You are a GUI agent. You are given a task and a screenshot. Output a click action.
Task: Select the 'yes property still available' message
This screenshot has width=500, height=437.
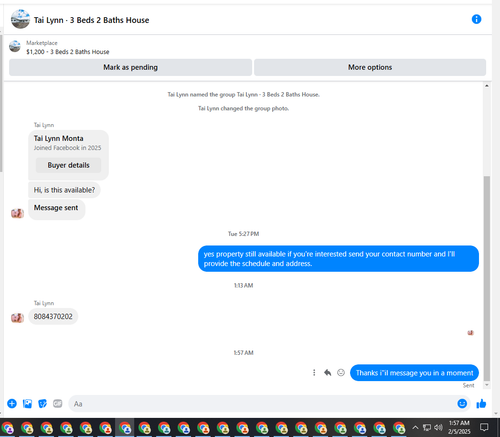coord(338,259)
